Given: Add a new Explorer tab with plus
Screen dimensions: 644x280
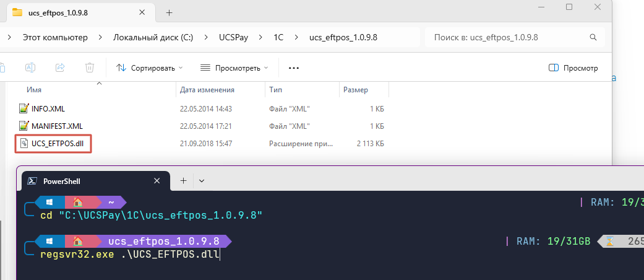Looking at the screenshot, I should [x=169, y=12].
